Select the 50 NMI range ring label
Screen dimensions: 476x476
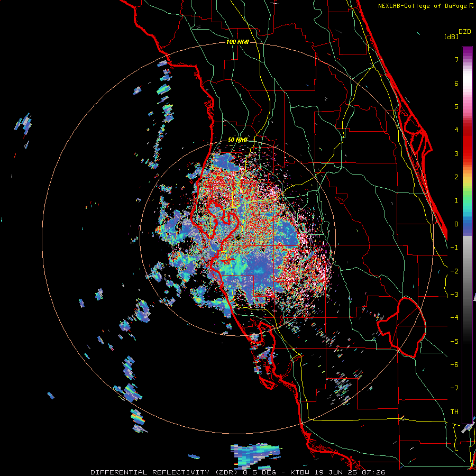click(x=237, y=140)
